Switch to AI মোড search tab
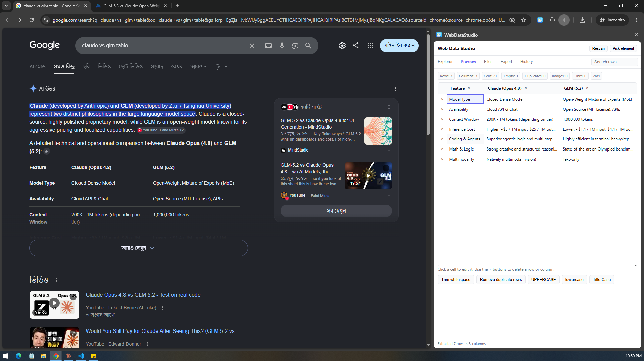This screenshot has height=361, width=644. click(37, 67)
